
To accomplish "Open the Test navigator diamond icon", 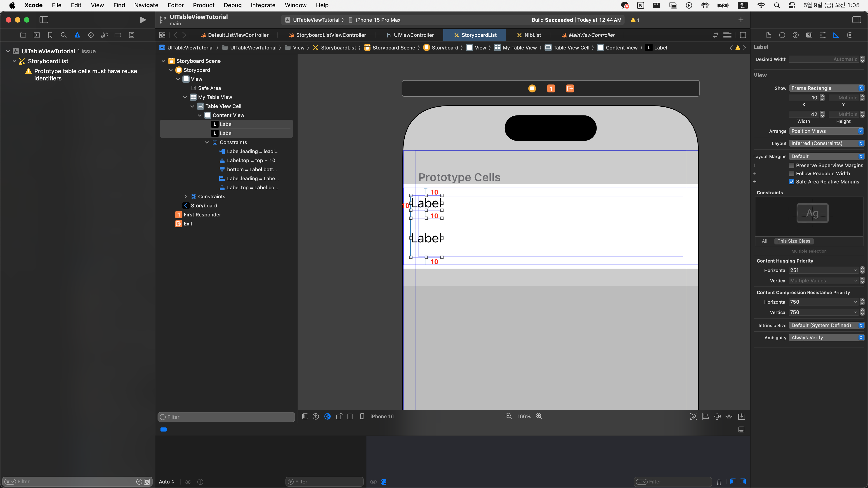I will click(91, 35).
